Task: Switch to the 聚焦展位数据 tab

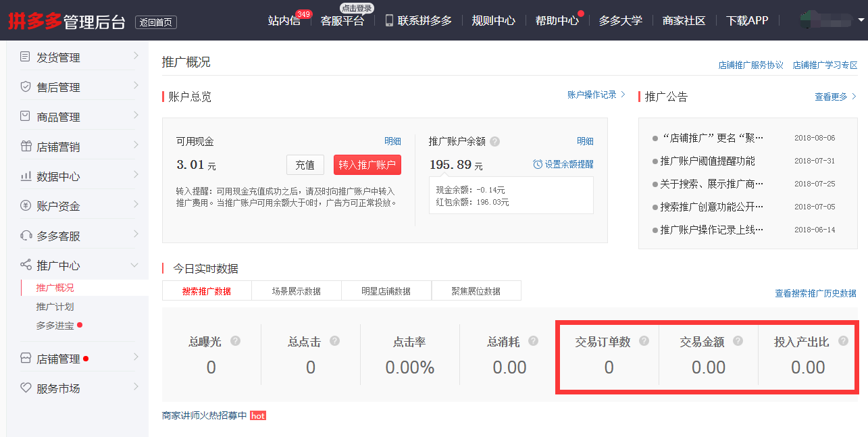Action: coord(476,291)
